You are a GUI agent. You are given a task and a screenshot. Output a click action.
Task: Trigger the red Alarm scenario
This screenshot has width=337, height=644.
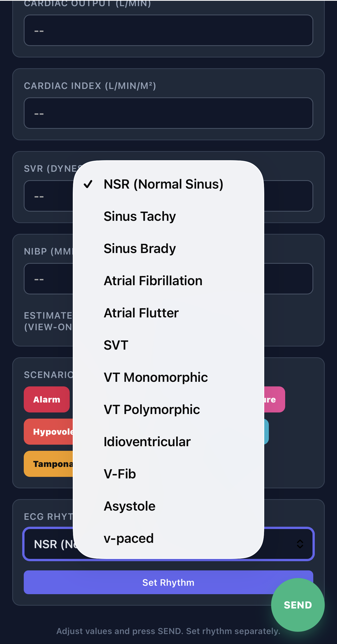[47, 399]
